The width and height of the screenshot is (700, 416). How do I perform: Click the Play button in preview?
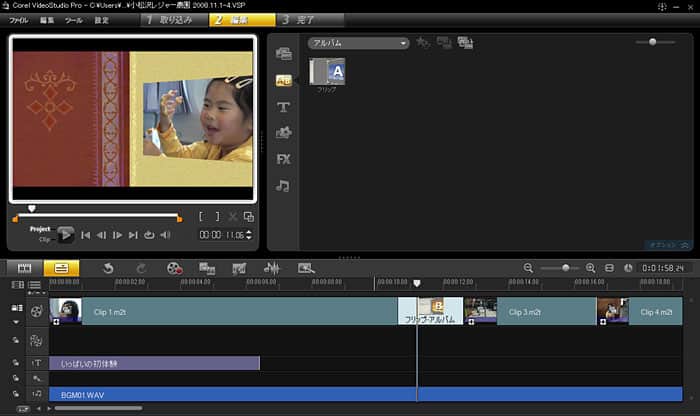tap(66, 234)
